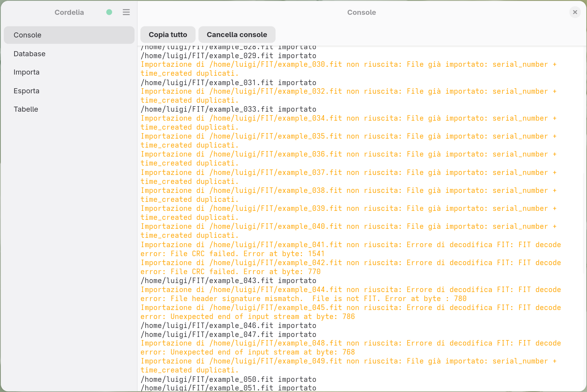Click the example_051.fit importato line
The height and width of the screenshot is (392, 587).
[229, 388]
